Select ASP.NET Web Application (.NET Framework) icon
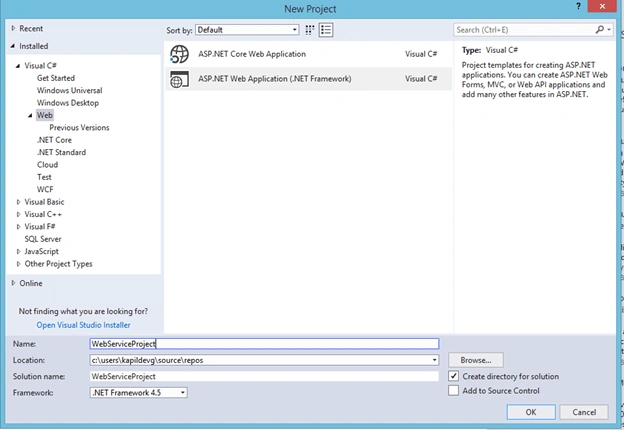Image resolution: width=624 pixels, height=430 pixels. (x=179, y=79)
